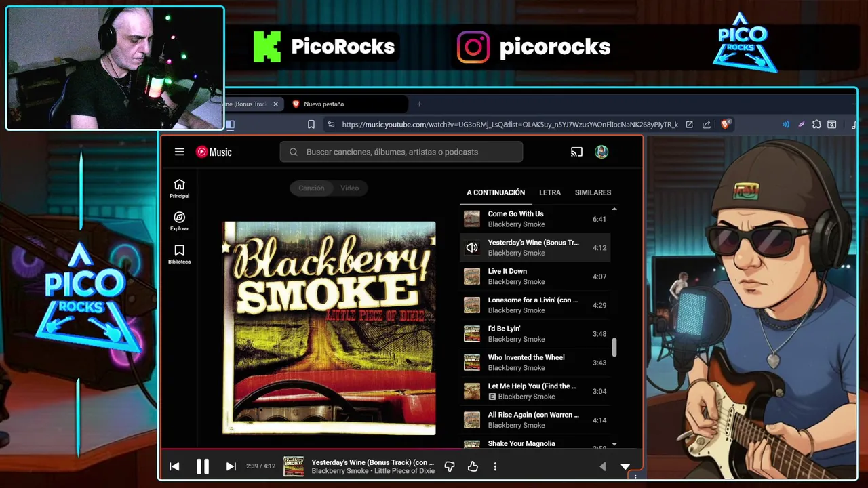Play Shake Your Magnolia from queue
Screen dimensions: 868x488
point(535,443)
